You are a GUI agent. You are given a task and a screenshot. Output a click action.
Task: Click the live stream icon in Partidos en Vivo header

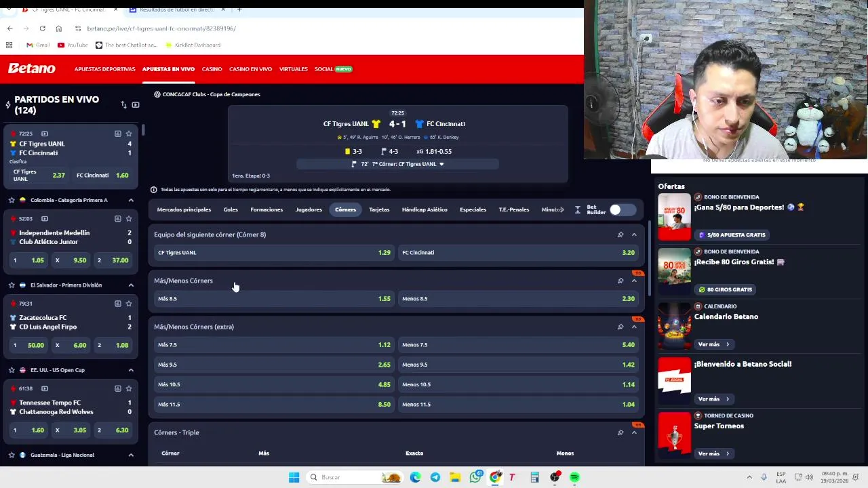coord(136,105)
